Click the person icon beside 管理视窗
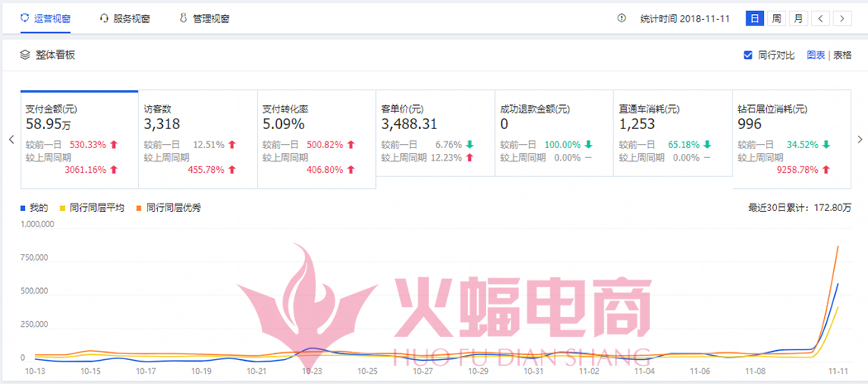The width and height of the screenshot is (868, 384). click(184, 18)
